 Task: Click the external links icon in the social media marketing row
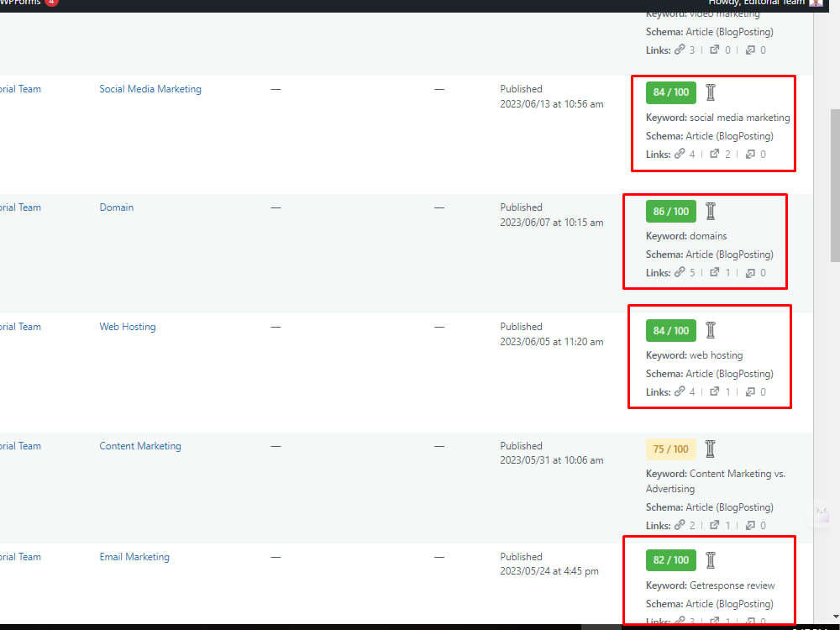point(714,154)
